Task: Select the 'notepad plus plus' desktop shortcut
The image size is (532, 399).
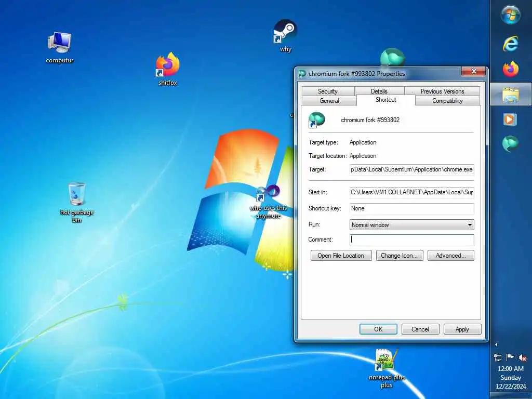Action: [x=387, y=368]
